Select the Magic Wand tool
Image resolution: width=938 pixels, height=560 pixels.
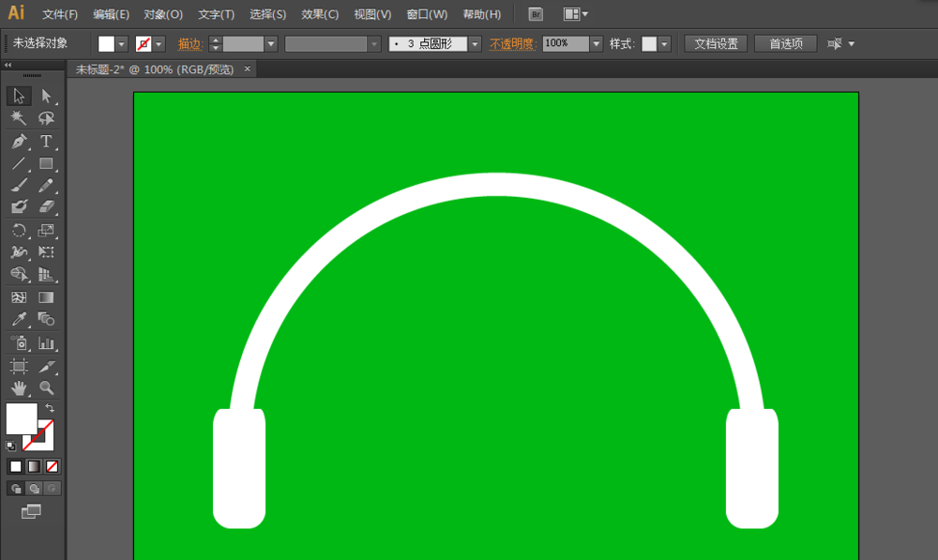[19, 118]
